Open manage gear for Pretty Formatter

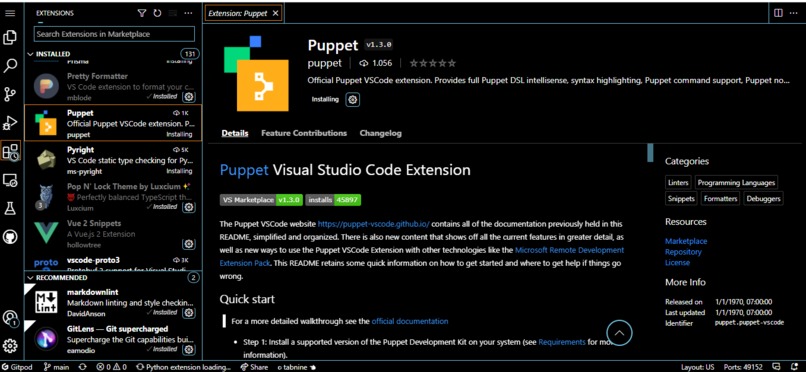189,97
